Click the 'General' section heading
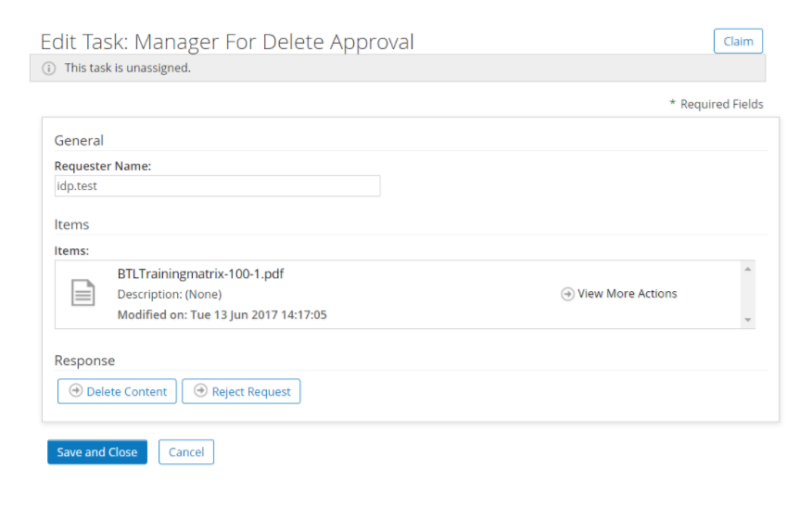The image size is (812, 507). [79, 140]
